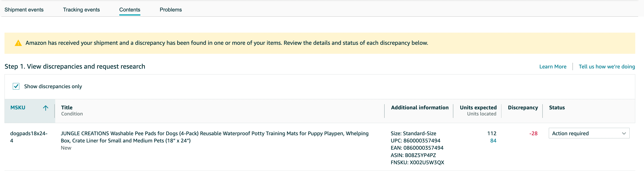Click Tell us how we're doing link
This screenshot has width=644, height=171.
607,67
